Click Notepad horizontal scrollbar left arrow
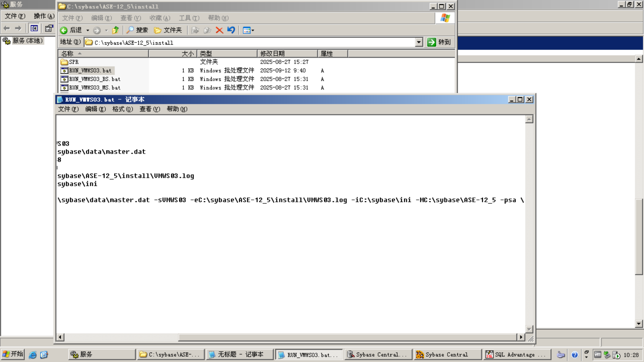This screenshot has height=362, width=644. pos(60,337)
